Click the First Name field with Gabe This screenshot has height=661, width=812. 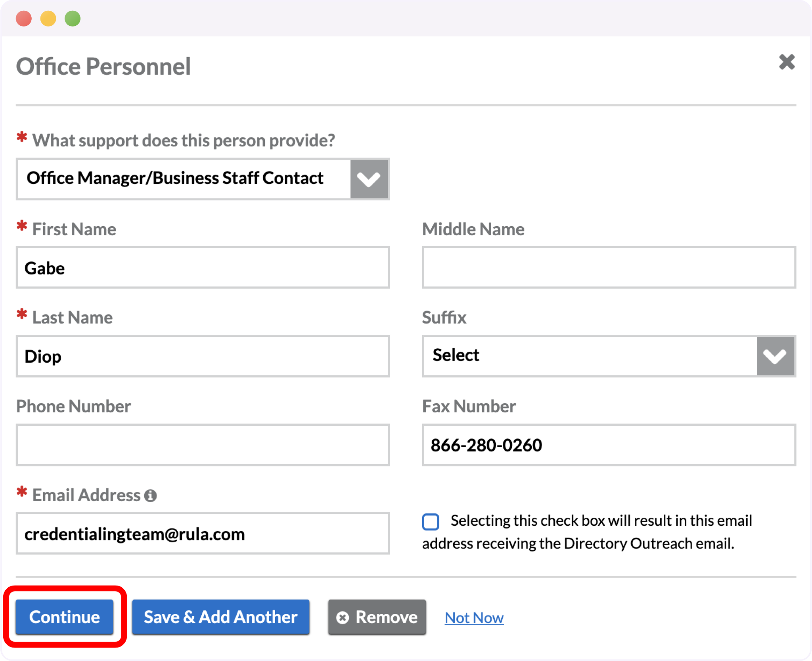click(x=203, y=268)
